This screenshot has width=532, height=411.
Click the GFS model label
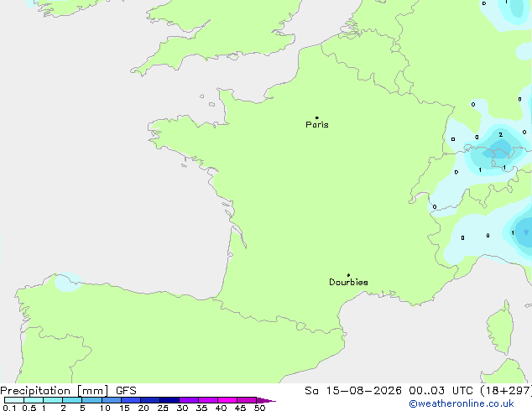pos(126,391)
